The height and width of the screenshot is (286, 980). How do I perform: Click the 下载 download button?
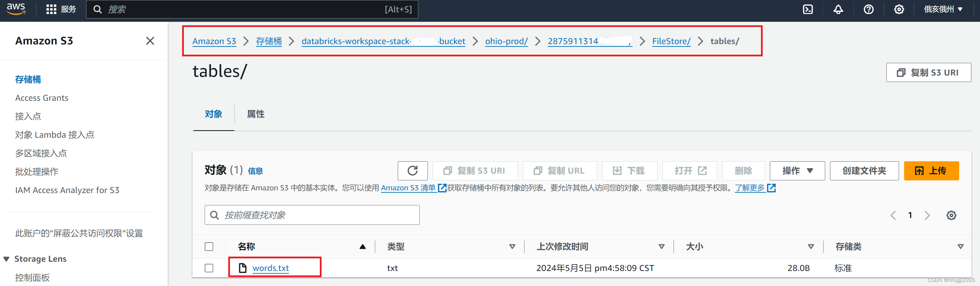(x=629, y=171)
